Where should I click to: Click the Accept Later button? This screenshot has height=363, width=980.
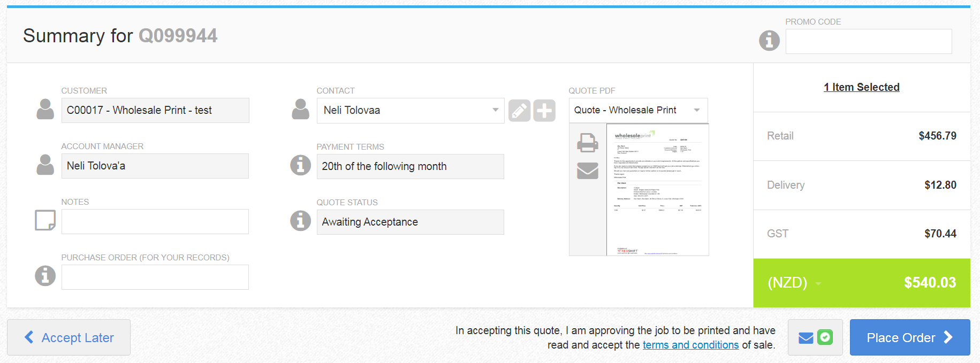pos(69,337)
